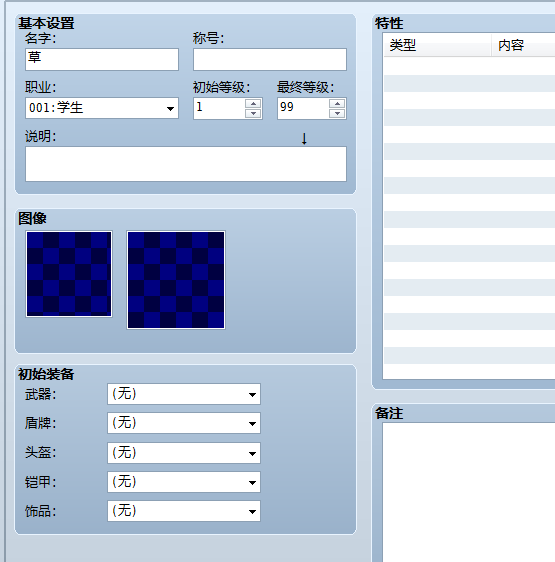Open the 职业 class dropdown
This screenshot has height=562, width=555.
pyautogui.click(x=102, y=108)
